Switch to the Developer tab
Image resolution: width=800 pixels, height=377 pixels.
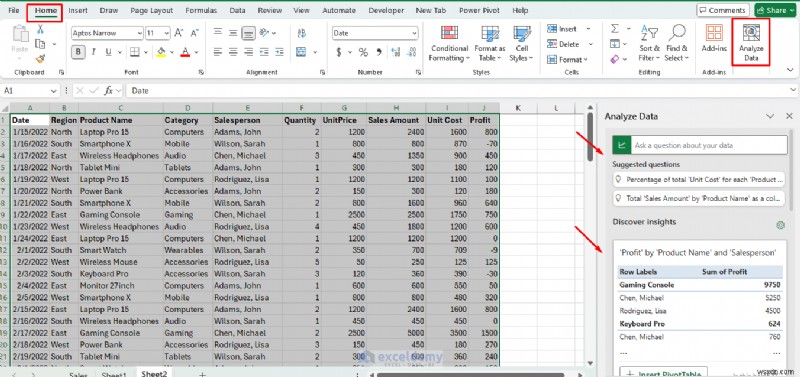coord(386,10)
